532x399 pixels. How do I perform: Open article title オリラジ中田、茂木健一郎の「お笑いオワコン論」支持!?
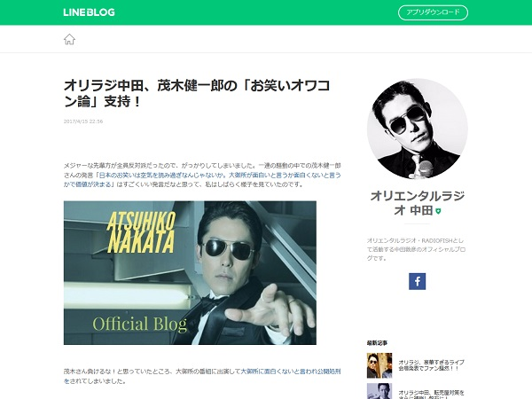(x=197, y=93)
